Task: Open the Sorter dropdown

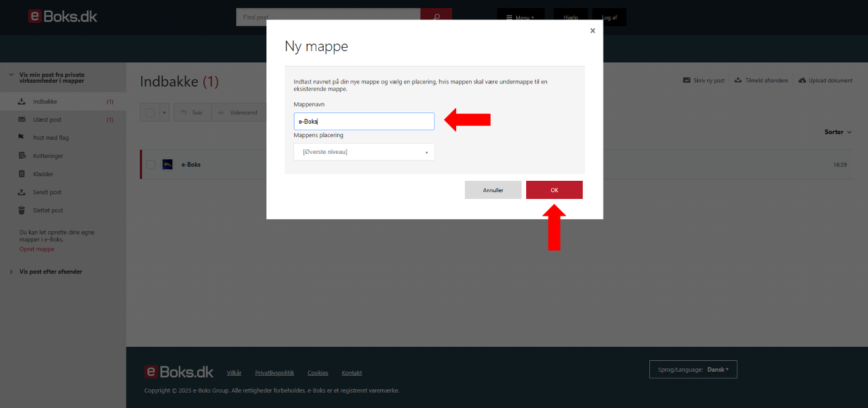Action: 838,132
